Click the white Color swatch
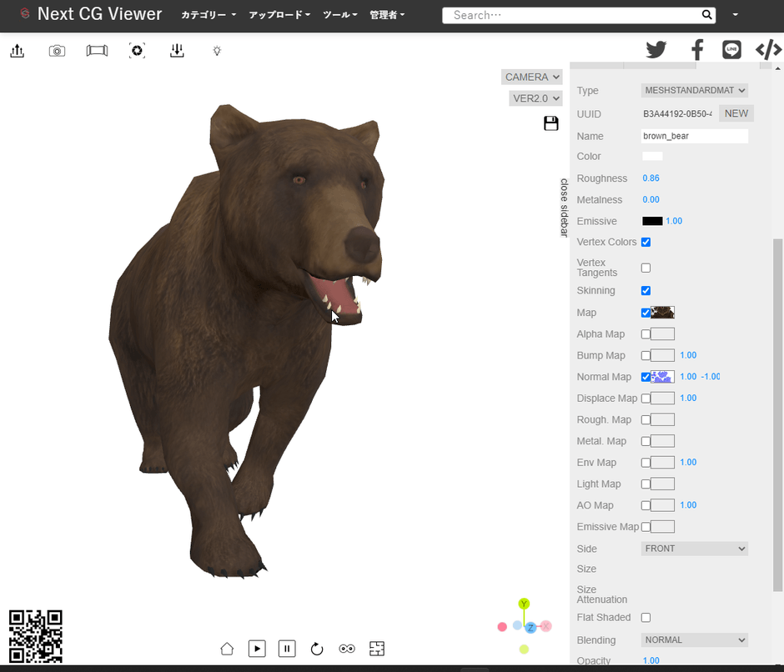Screen dimensions: 784x672 click(x=651, y=156)
